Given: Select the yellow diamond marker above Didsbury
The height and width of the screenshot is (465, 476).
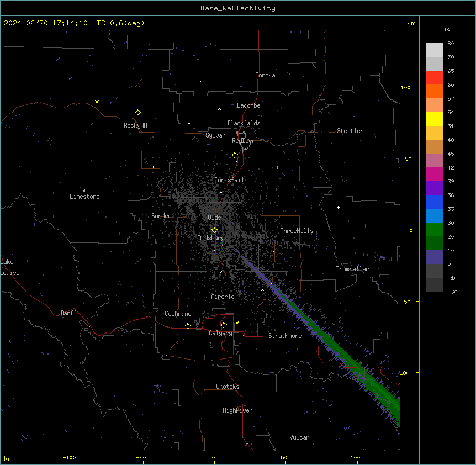Looking at the screenshot, I should pyautogui.click(x=214, y=230).
